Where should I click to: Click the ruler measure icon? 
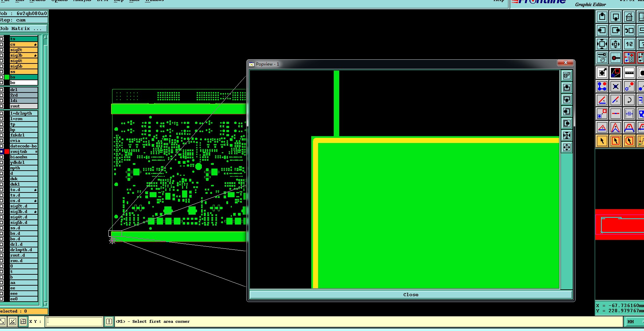point(629,73)
